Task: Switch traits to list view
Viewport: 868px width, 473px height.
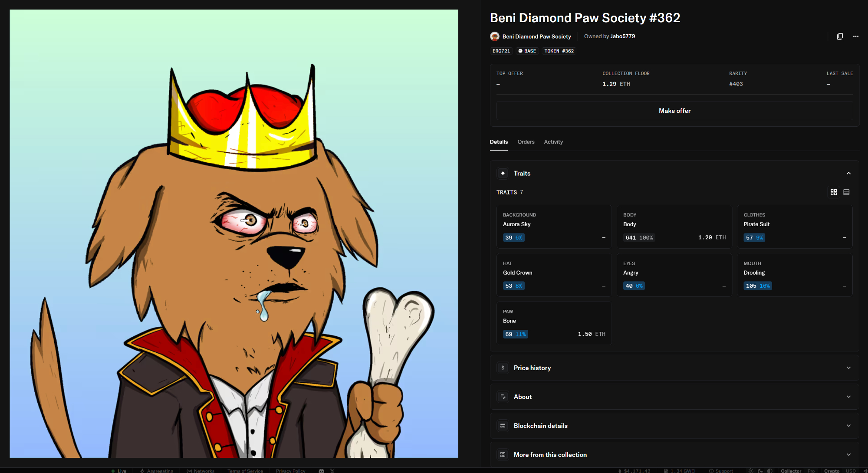Action: pyautogui.click(x=846, y=192)
